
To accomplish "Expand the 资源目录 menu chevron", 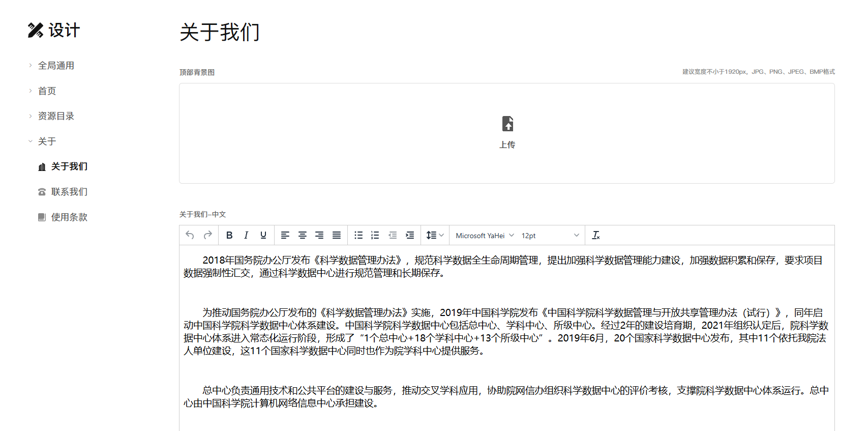I will pyautogui.click(x=31, y=116).
